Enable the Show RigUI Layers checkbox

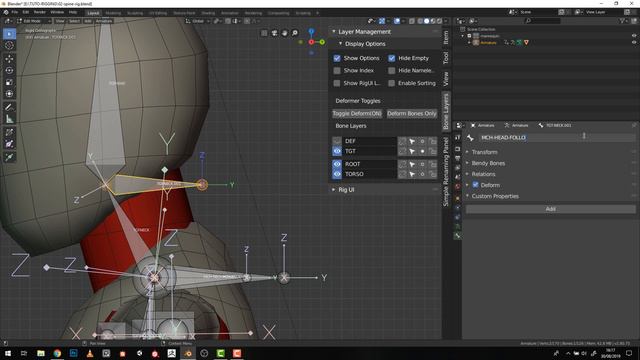pyautogui.click(x=337, y=83)
